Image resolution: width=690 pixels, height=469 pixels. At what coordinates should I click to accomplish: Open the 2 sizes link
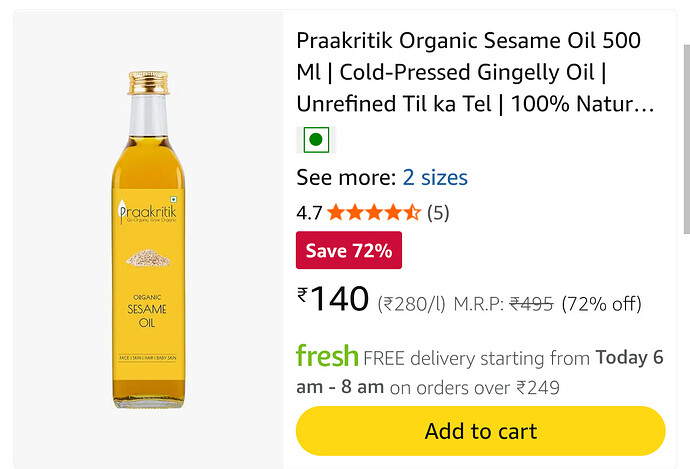(435, 178)
